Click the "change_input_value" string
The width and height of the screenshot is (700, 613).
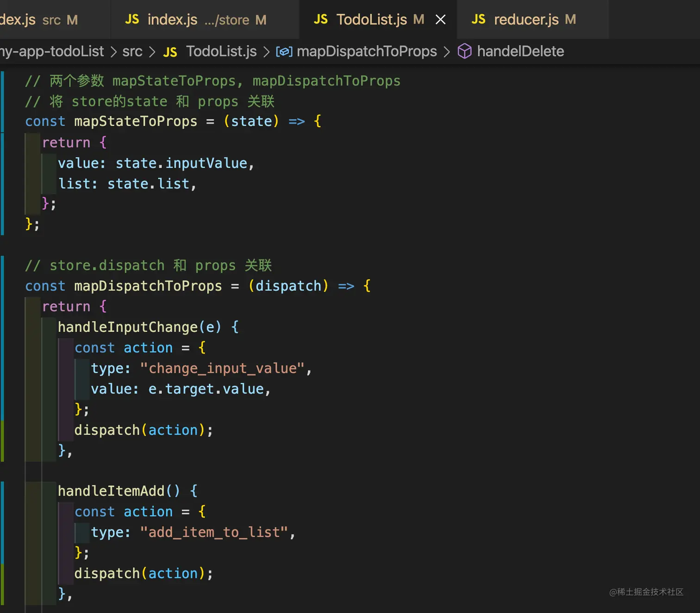pos(222,369)
